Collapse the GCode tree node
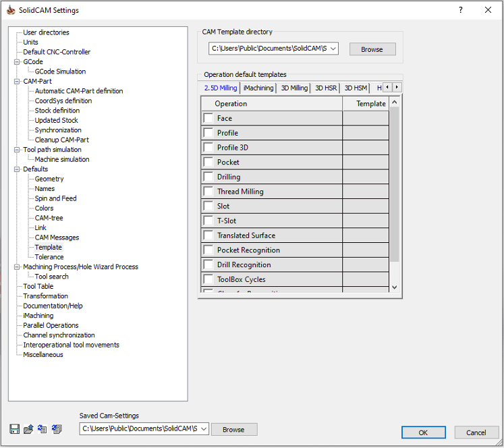Screen dimensions: 504x448 [x=17, y=61]
